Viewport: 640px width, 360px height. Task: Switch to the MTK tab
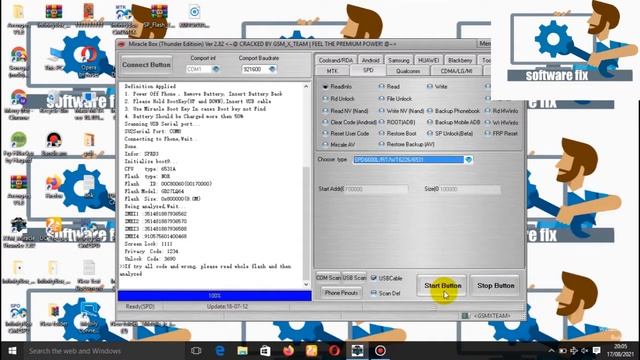332,71
